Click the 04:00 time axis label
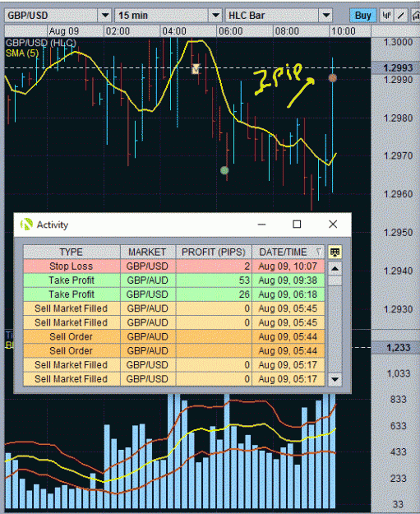 174,31
